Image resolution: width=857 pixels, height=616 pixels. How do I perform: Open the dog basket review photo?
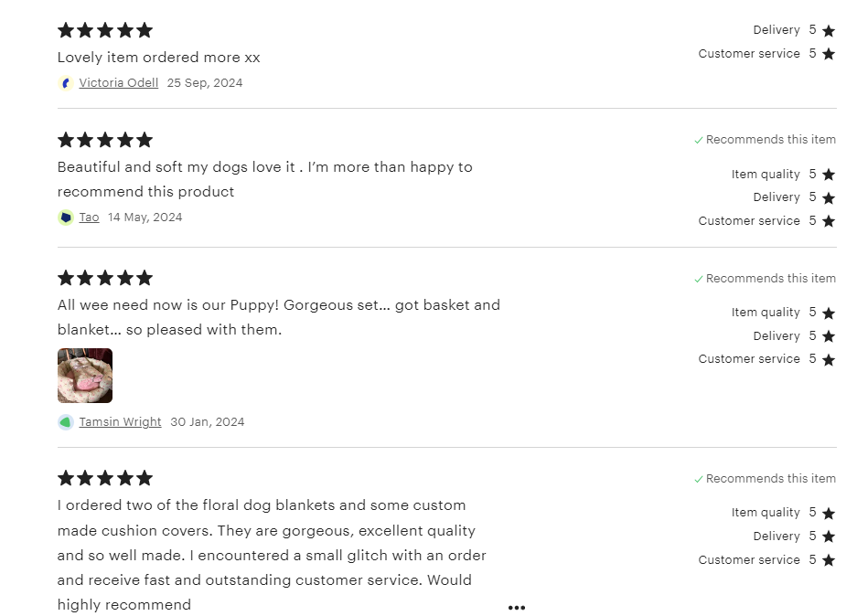pos(85,376)
